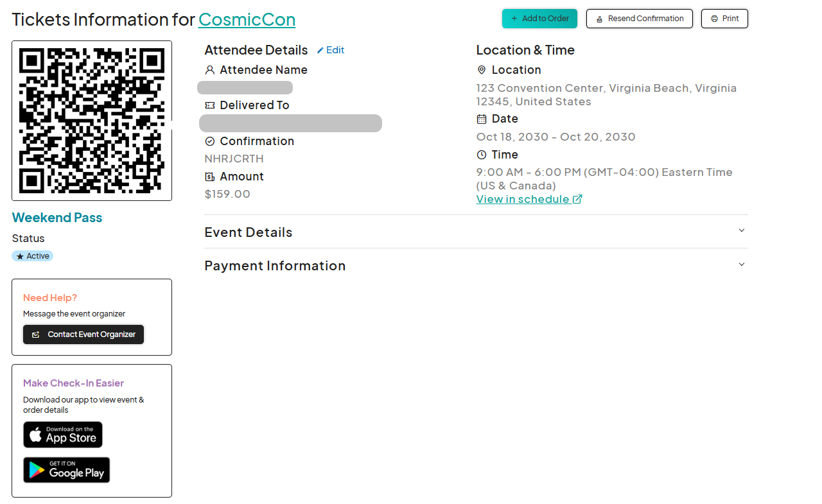
Task: Expand the Event Details section
Action: [741, 230]
